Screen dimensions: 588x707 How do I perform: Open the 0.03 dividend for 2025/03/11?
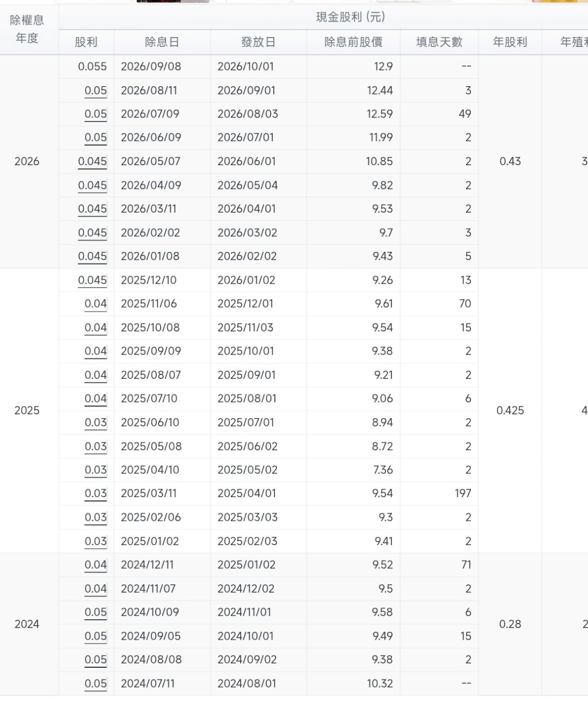(x=96, y=494)
